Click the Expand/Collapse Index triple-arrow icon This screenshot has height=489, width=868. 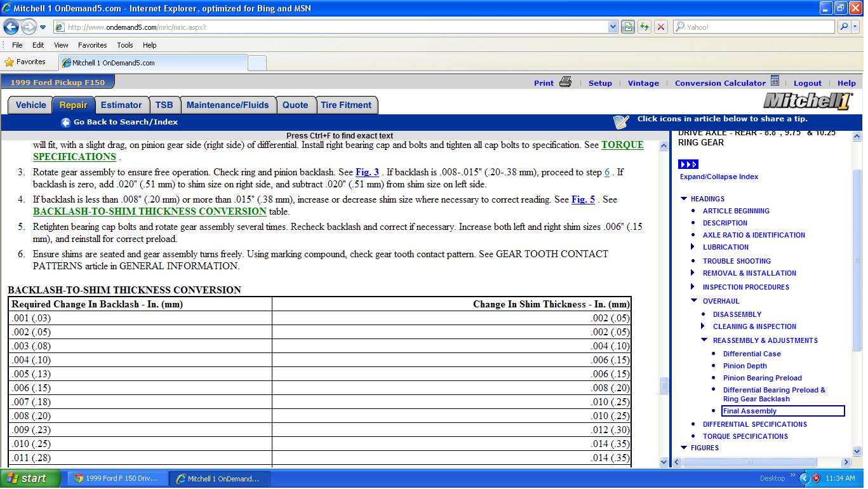[688, 164]
